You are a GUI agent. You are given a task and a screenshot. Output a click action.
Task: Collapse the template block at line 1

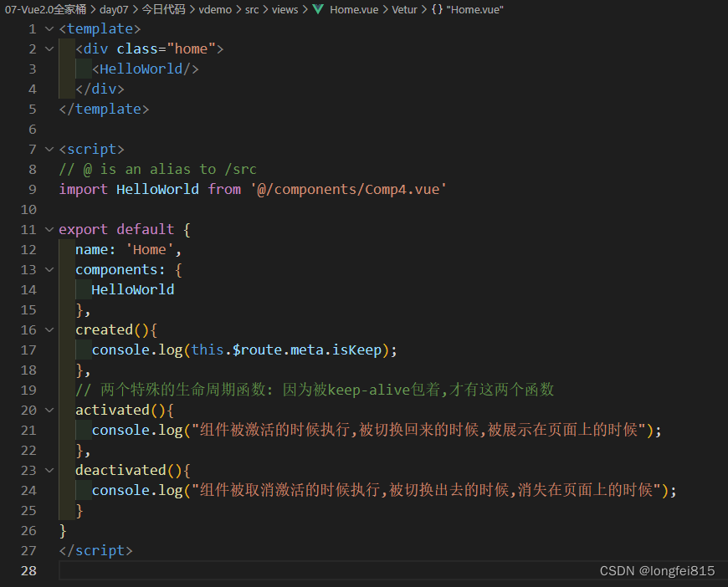[x=49, y=29]
